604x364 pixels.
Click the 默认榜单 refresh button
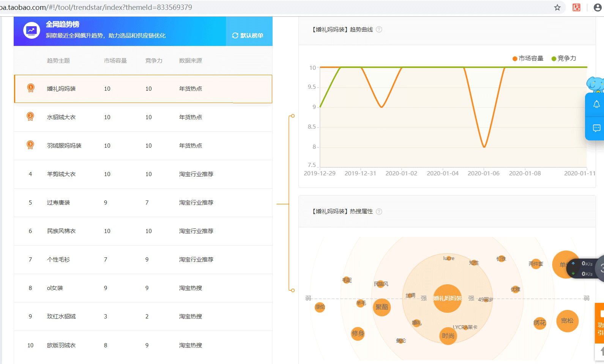pyautogui.click(x=248, y=35)
